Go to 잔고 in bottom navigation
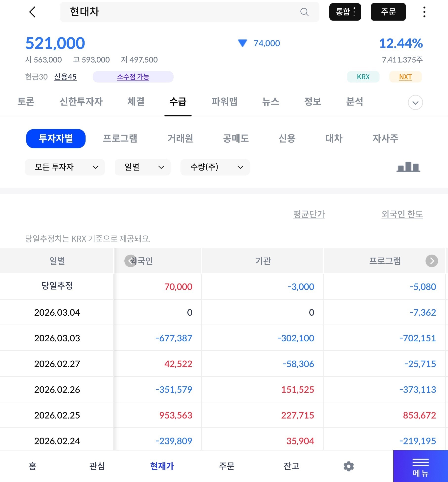 291,466
